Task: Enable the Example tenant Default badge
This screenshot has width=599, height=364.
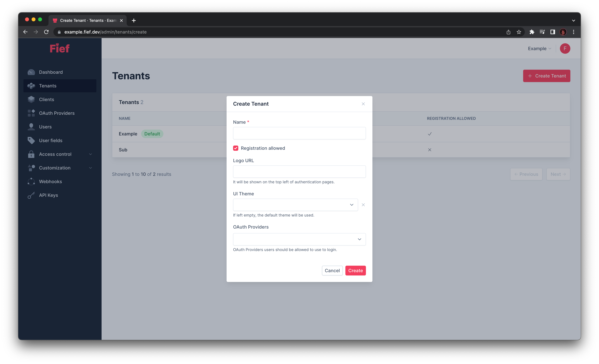Action: (x=152, y=134)
